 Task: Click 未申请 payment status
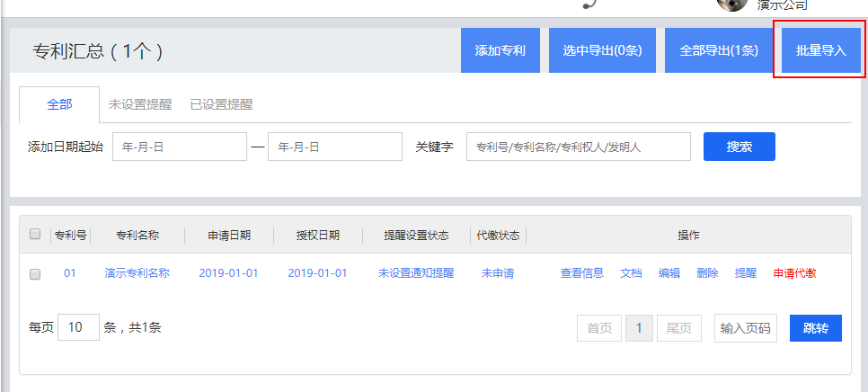point(498,273)
